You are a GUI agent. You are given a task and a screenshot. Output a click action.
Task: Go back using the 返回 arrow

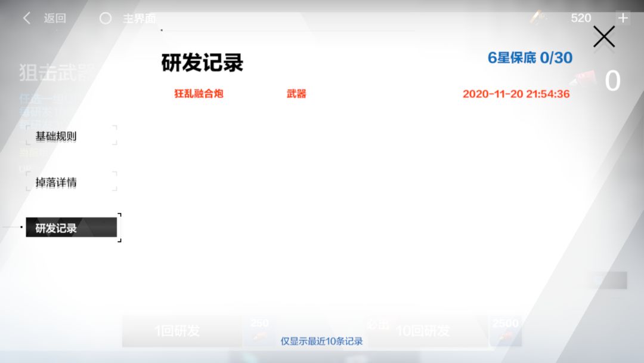coord(27,18)
